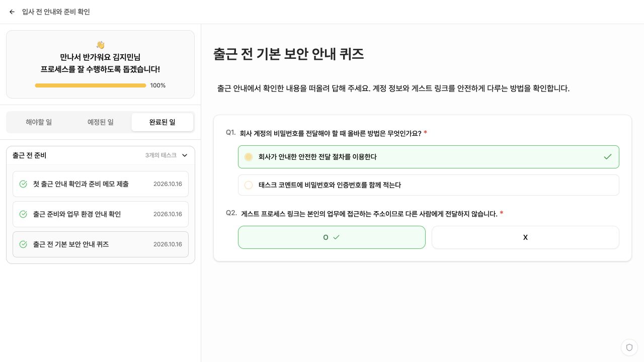The height and width of the screenshot is (362, 644).
Task: Choose the X answer for Q2
Action: [525, 237]
